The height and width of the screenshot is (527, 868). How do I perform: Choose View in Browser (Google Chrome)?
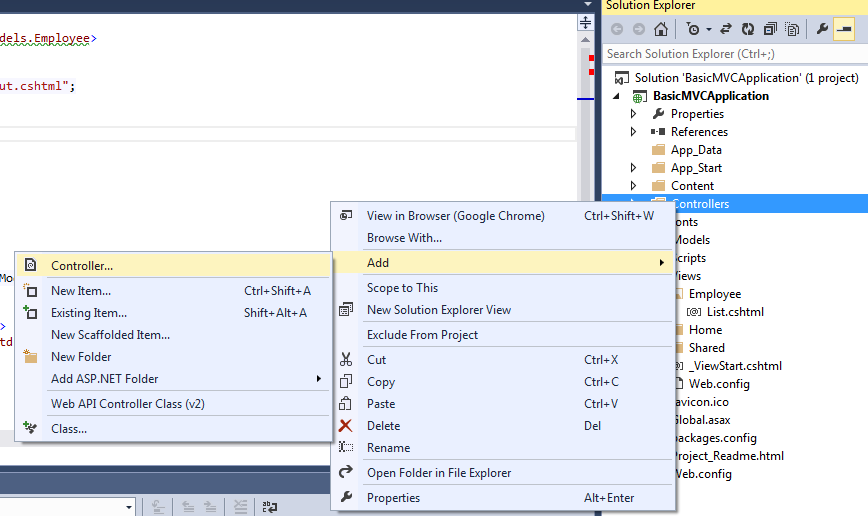(455, 216)
